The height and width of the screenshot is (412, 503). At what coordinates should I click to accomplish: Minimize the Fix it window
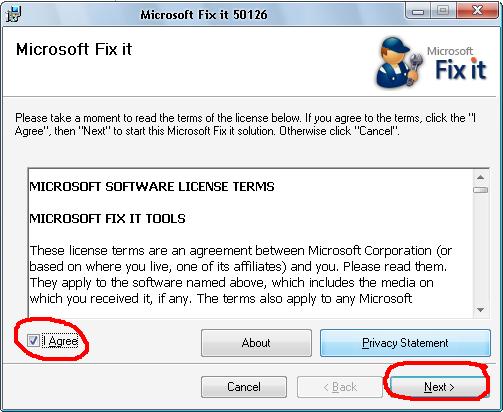[x=418, y=12]
